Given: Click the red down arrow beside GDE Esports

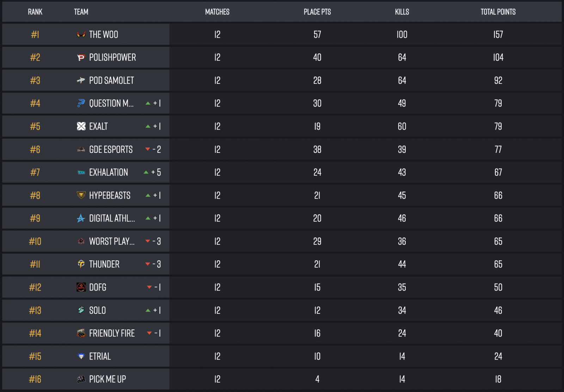Looking at the screenshot, I should click(148, 149).
